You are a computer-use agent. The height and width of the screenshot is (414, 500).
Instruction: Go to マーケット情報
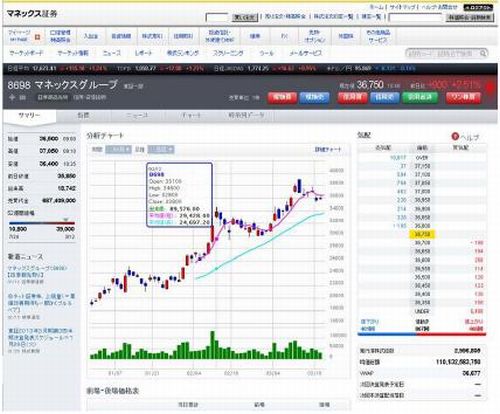(x=73, y=53)
